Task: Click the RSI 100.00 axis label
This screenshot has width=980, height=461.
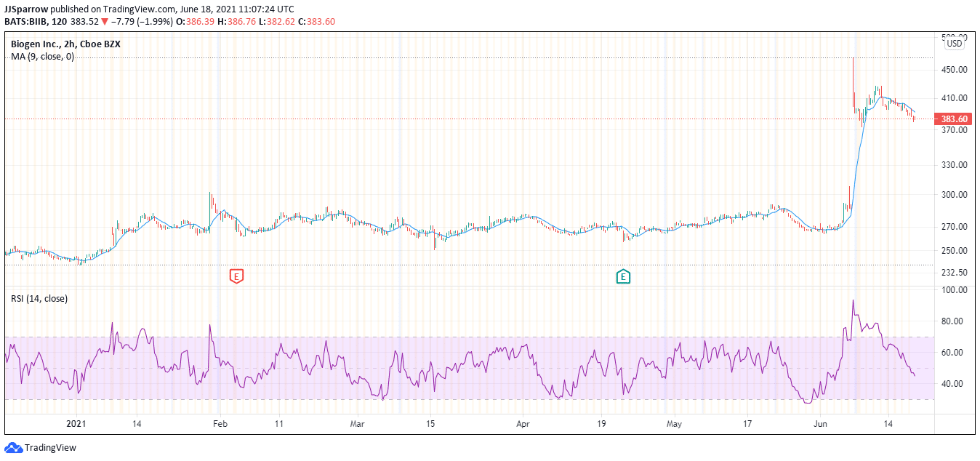Action: [953, 290]
